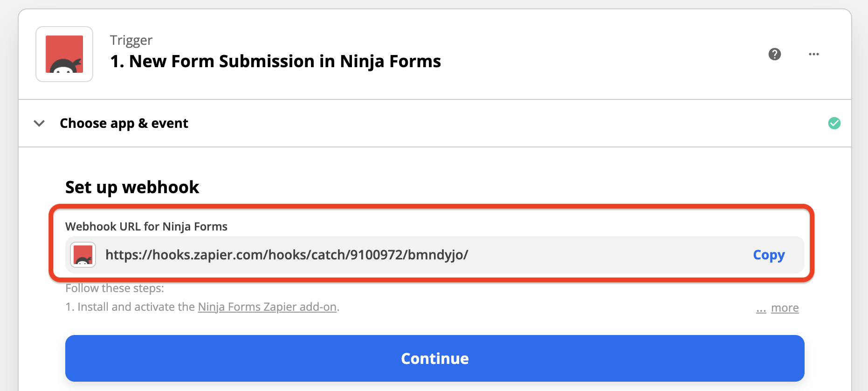Viewport: 868px width, 391px height.
Task: Click the 'Webhook URL for Ninja Forms' label
Action: point(146,226)
